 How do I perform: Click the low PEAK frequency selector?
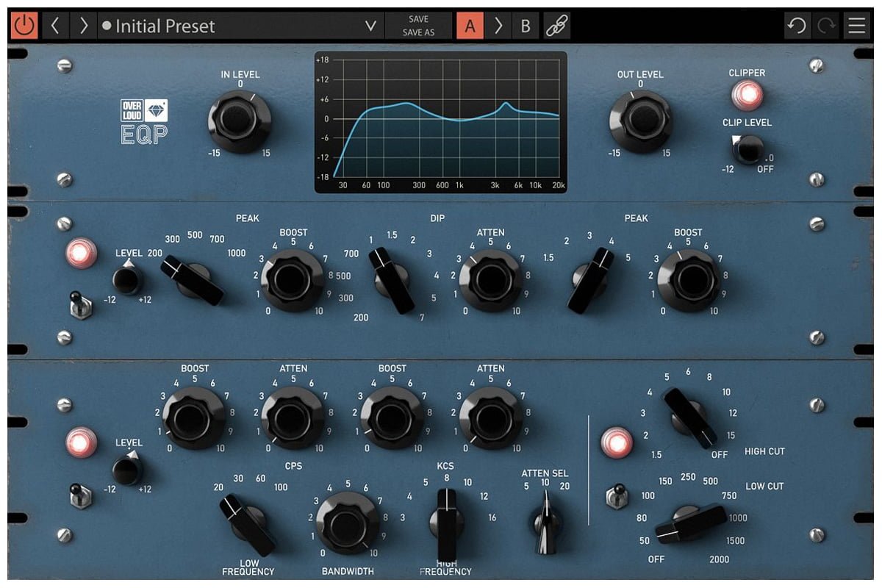tap(193, 280)
